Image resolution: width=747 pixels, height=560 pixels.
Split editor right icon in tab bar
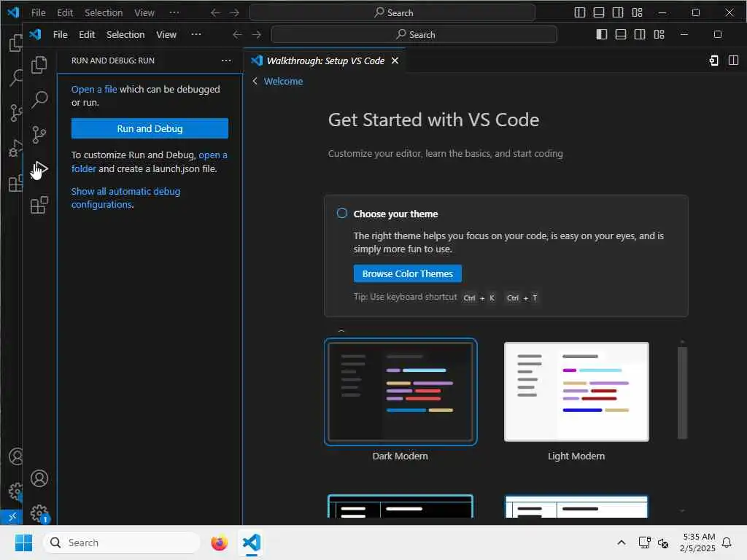(733, 61)
